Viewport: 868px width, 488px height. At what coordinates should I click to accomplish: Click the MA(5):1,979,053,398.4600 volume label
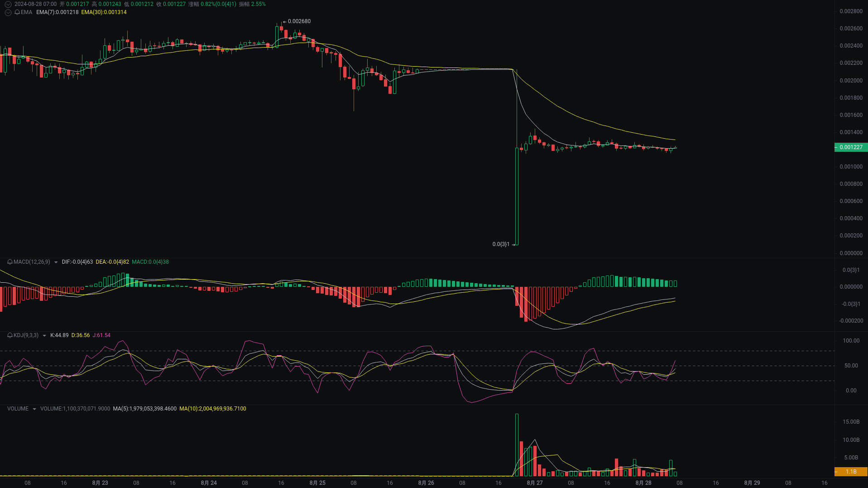pyautogui.click(x=145, y=409)
